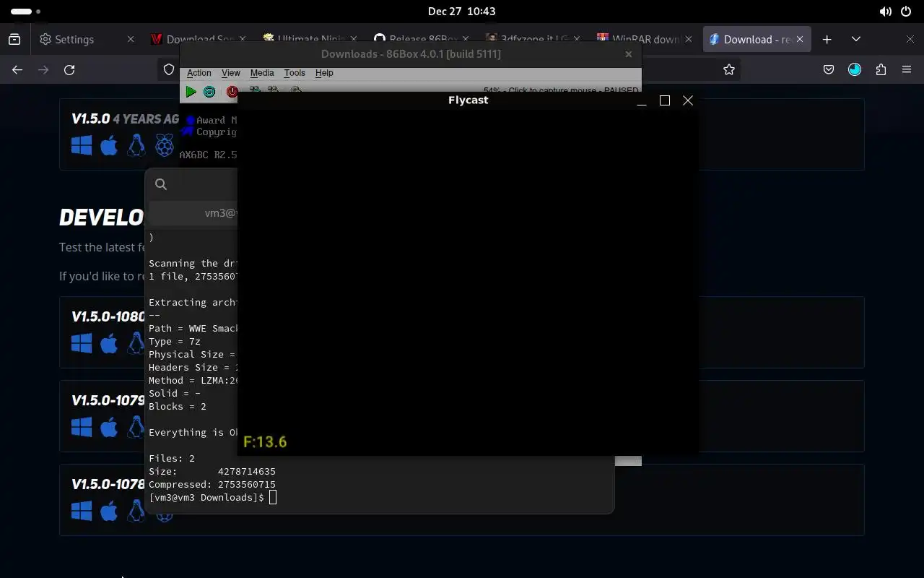Switch to the Settings tab
Screen dimensions: 924x578
87,39
